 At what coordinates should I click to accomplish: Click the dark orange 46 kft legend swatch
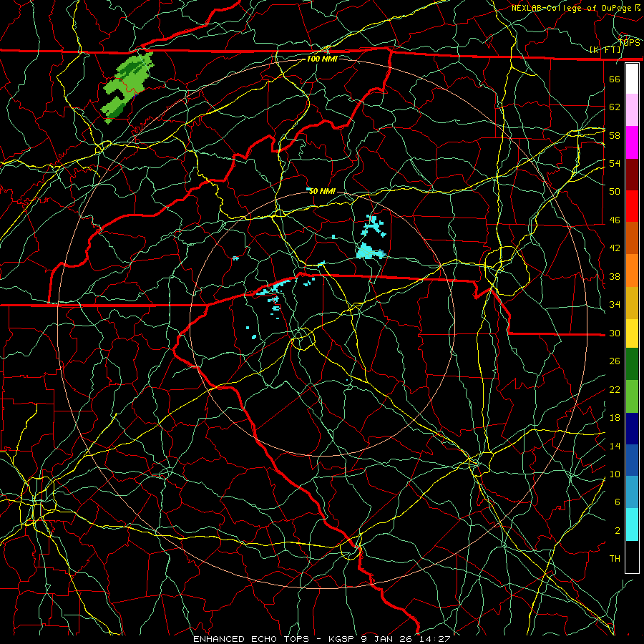tap(632, 238)
